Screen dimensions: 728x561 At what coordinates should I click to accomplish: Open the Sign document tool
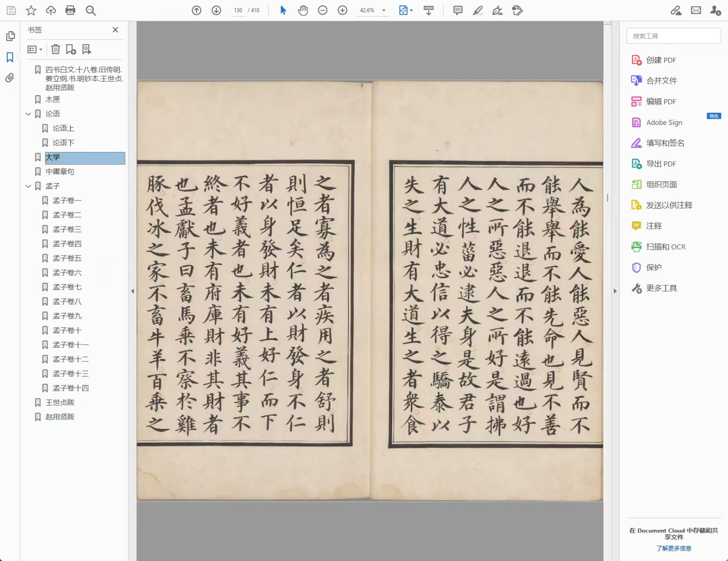[497, 10]
